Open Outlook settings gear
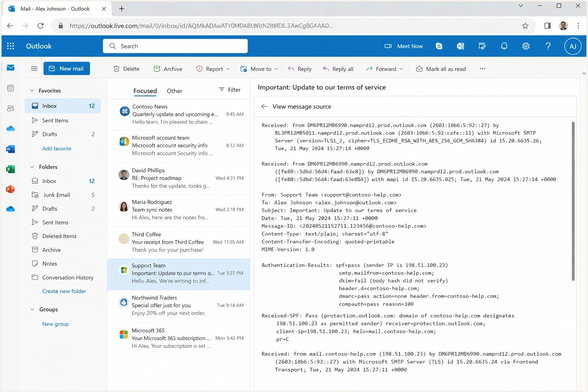Screen dimensions: 588x392 tap(526, 46)
